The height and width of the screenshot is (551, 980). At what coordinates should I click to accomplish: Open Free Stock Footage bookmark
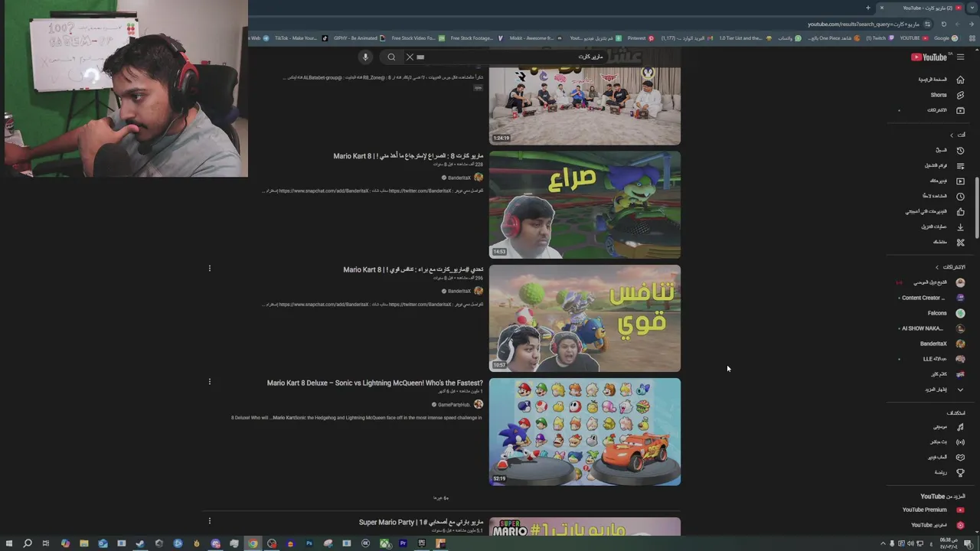pos(475,38)
